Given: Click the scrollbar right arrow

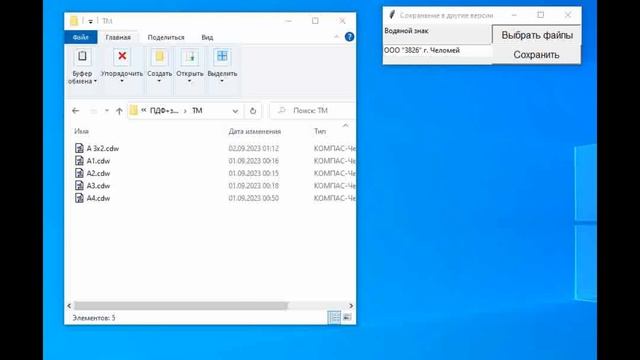Looking at the screenshot, I should 351,306.
